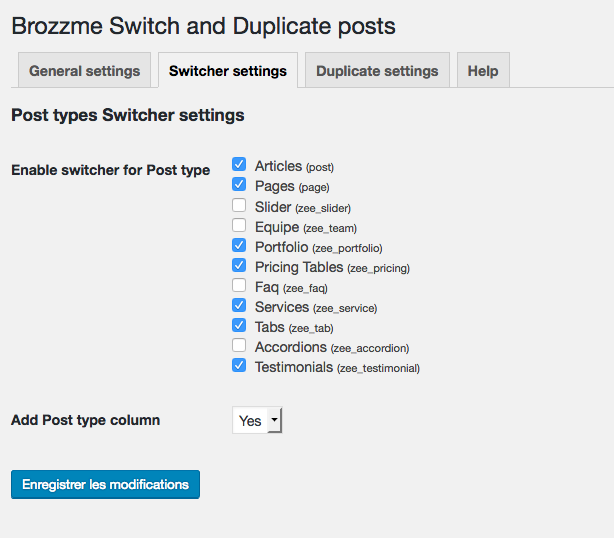This screenshot has height=538, width=614.
Task: Uncheck the Testimonials (zee_testimonial) checkbox
Action: pyautogui.click(x=239, y=366)
